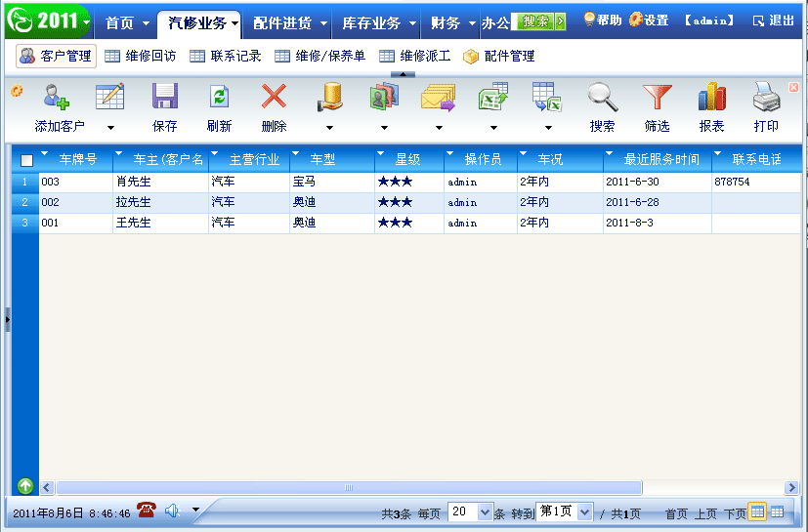Screen dimensions: 808x532
Task: Open Help (帮助) lightbulb
Action: click(x=603, y=20)
